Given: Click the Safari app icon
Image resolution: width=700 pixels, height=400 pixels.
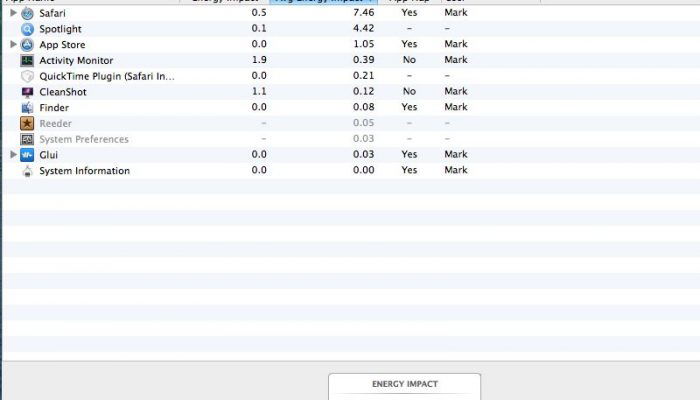Looking at the screenshot, I should (27, 13).
